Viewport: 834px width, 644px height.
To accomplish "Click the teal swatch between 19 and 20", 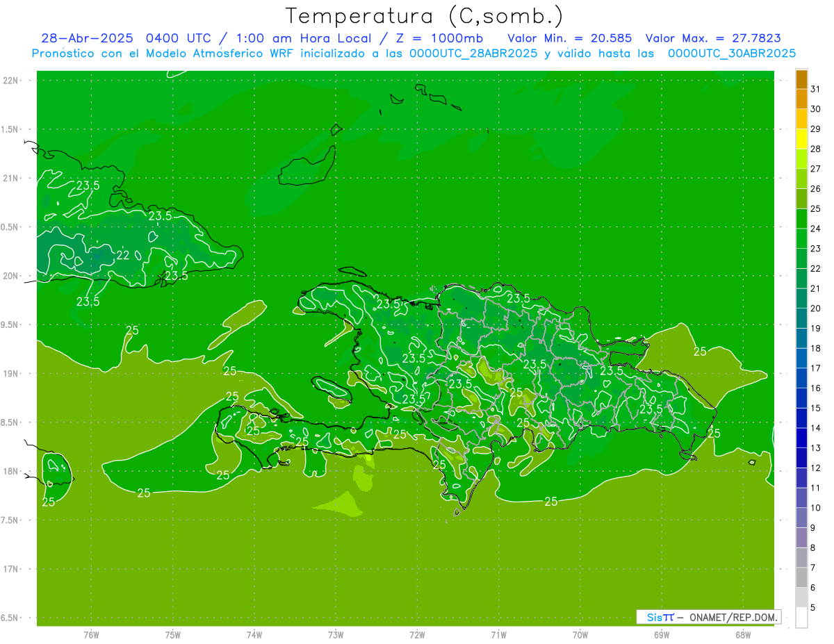I will pos(801,319).
